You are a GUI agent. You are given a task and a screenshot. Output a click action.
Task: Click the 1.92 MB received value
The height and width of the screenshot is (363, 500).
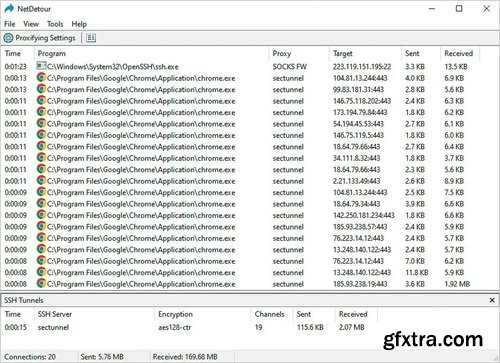click(457, 284)
